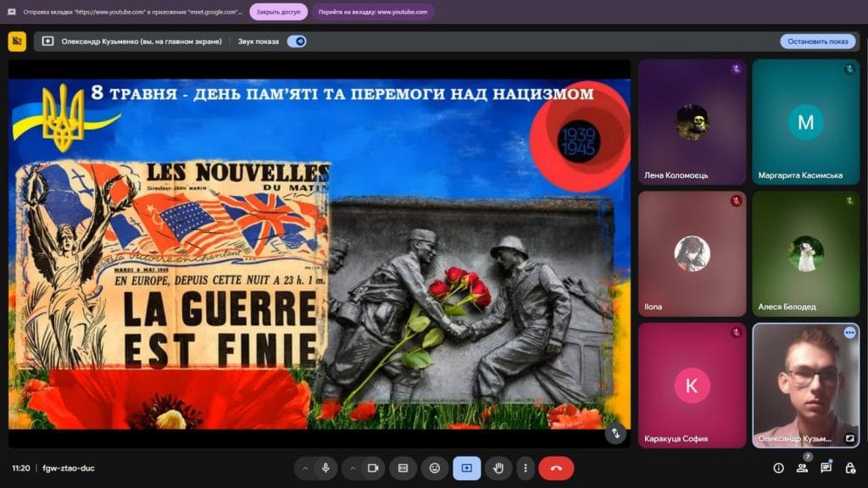This screenshot has width=868, height=488.
Task: Show the participants list
Action: [802, 468]
